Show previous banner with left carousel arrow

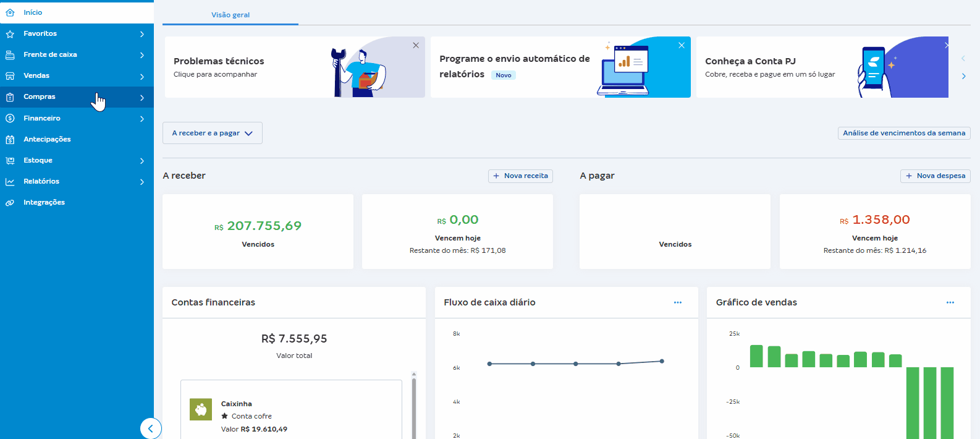click(x=963, y=58)
